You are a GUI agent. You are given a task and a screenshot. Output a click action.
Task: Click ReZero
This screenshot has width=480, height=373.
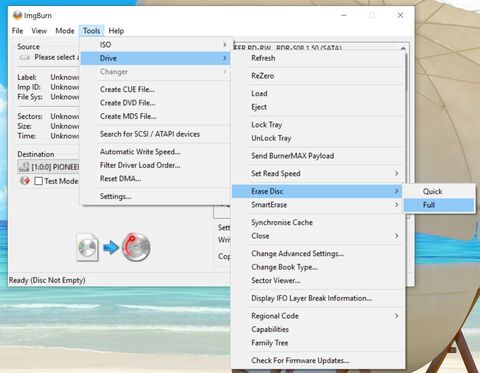click(318, 76)
